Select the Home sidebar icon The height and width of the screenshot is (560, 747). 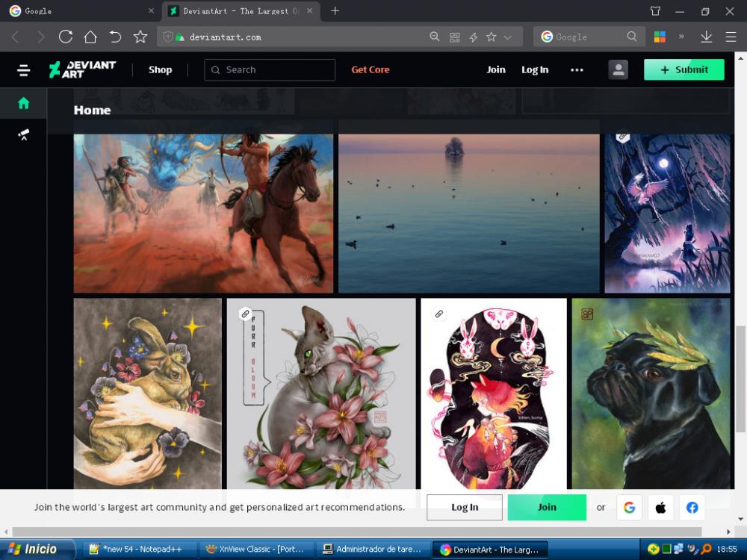(23, 103)
